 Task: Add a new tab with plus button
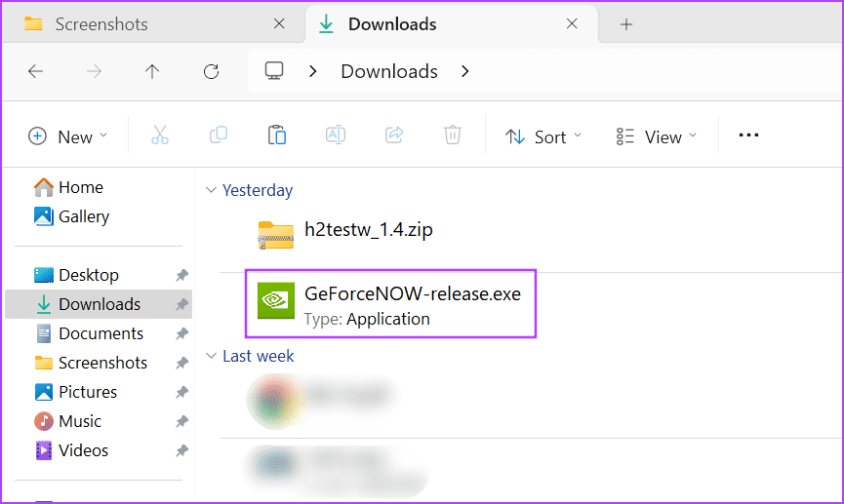pos(626,24)
